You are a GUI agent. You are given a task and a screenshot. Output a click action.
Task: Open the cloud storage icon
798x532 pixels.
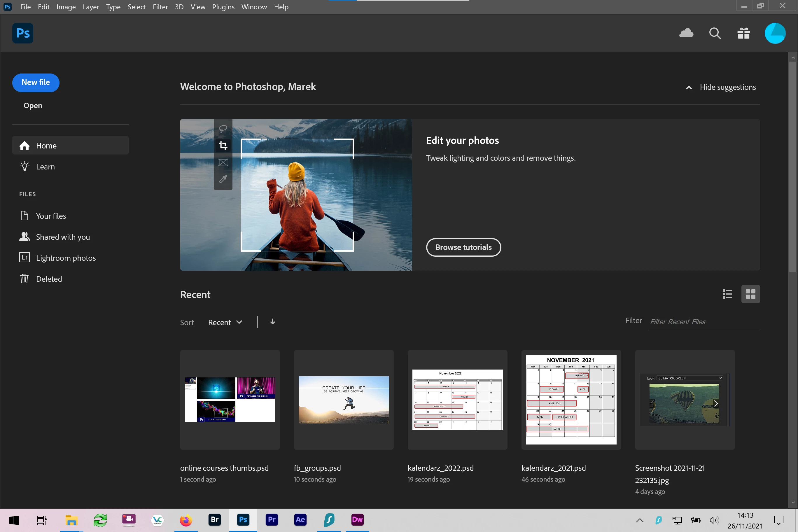coord(686,33)
